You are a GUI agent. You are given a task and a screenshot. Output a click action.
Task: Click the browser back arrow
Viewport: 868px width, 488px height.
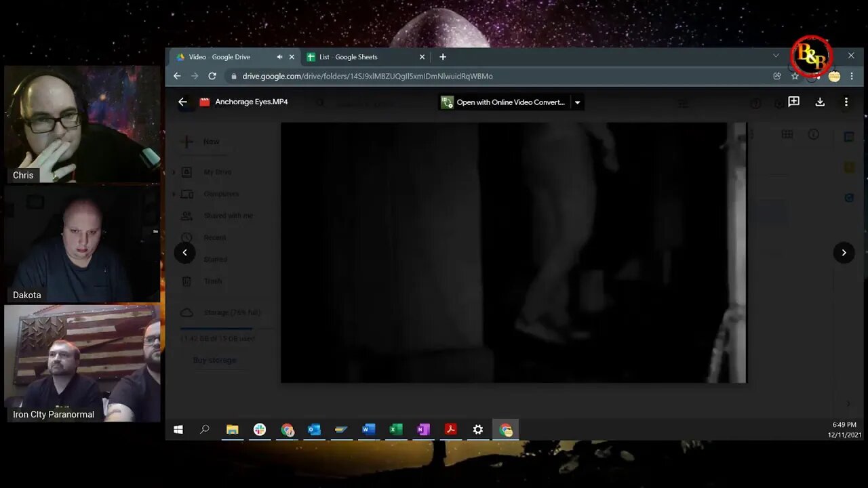[177, 76]
